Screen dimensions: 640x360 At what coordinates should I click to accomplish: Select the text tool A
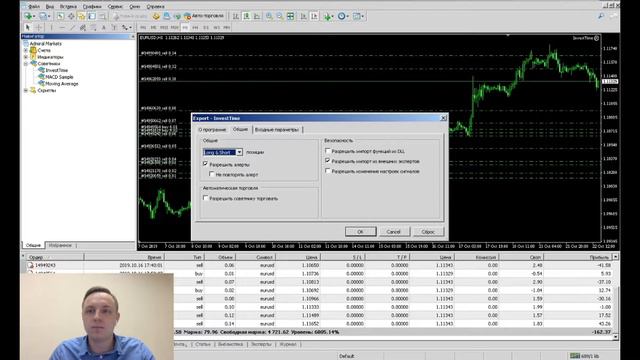click(x=104, y=27)
